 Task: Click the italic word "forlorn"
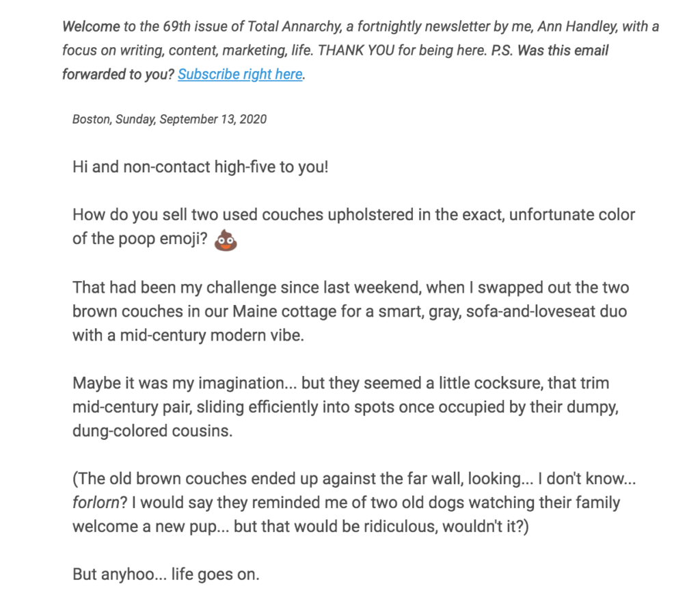[96, 503]
